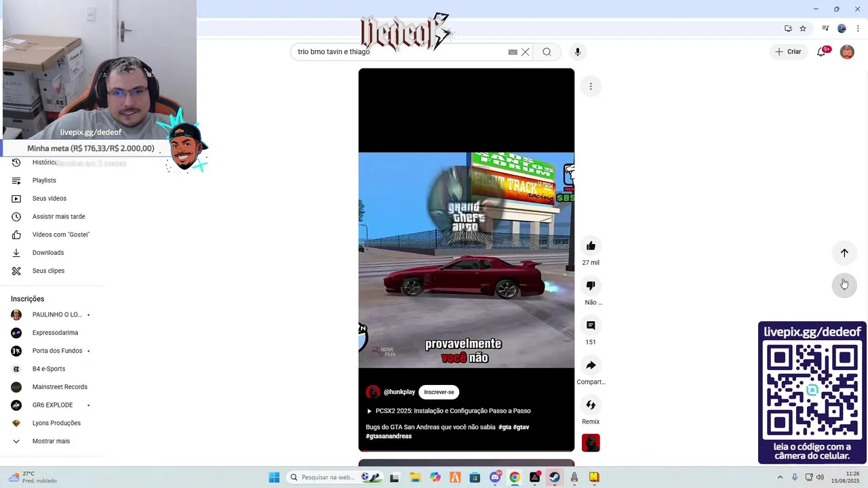Open the short's sound thumbnail below Remix
The image size is (868, 488).
(x=591, y=443)
